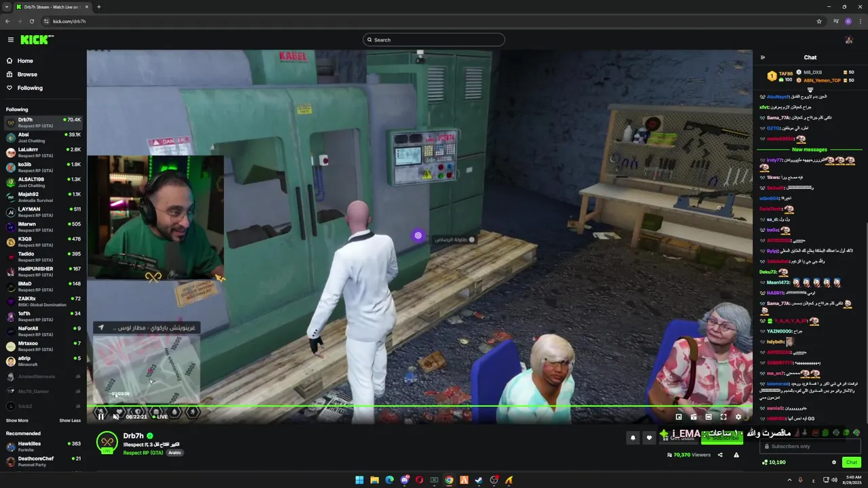Open stream clip button
Viewport: 868px width, 488px height.
coord(694,417)
